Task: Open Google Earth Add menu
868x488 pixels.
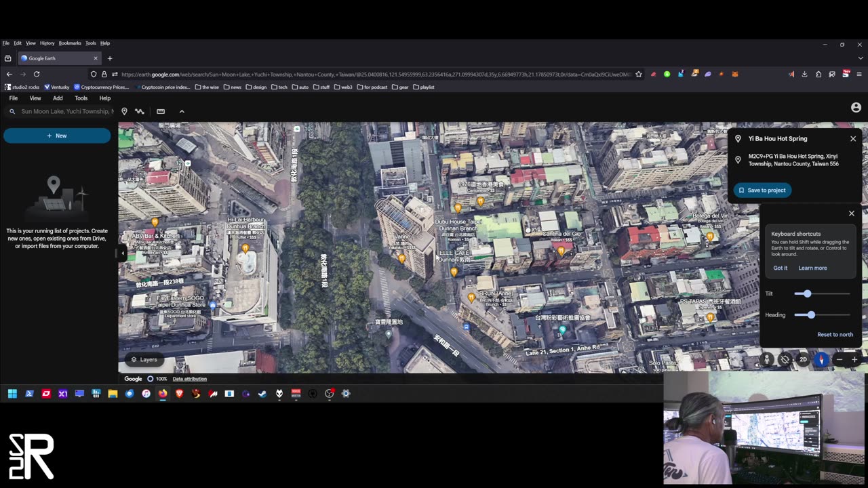Action: [58, 98]
